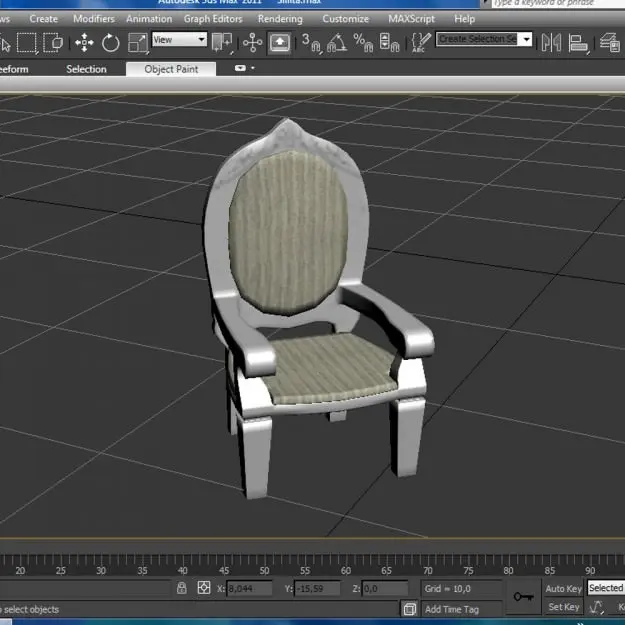The width and height of the screenshot is (625, 625).
Task: Activate the Select and Move tool
Action: click(x=84, y=42)
